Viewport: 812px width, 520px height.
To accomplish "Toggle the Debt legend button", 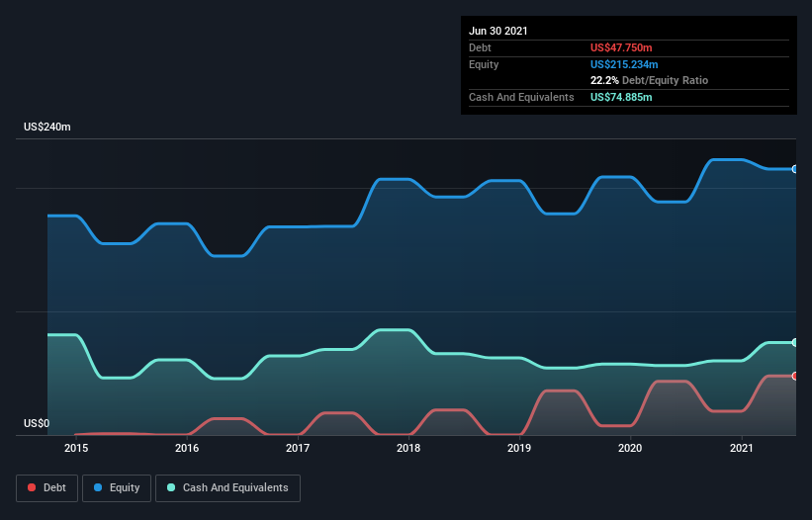I will [x=47, y=488].
